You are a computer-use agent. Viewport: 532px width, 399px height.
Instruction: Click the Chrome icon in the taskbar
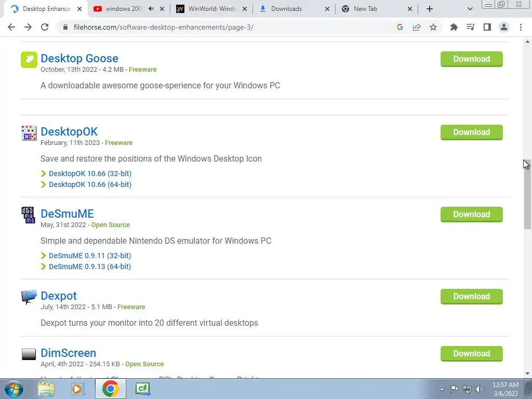[111, 389]
